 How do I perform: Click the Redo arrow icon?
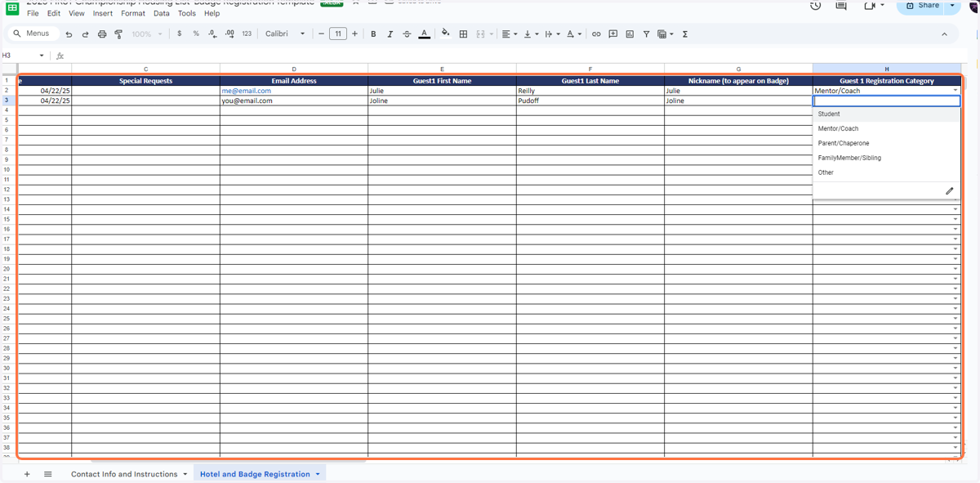click(x=85, y=34)
